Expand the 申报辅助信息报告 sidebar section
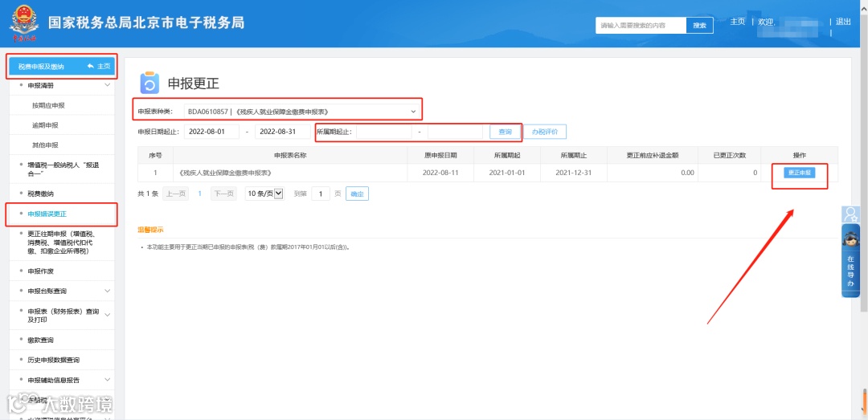Image resolution: width=868 pixels, height=420 pixels. click(108, 380)
